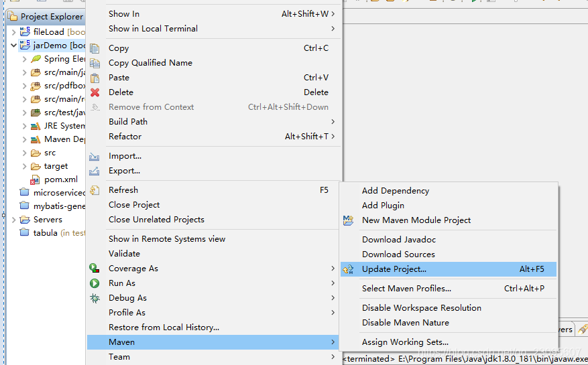588x365 pixels.
Task: Choose Close Project menu entry
Action: point(214,205)
